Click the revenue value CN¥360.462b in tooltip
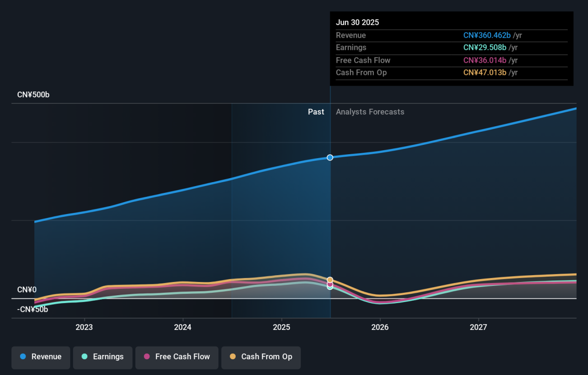This screenshot has width=588, height=375. tap(488, 36)
